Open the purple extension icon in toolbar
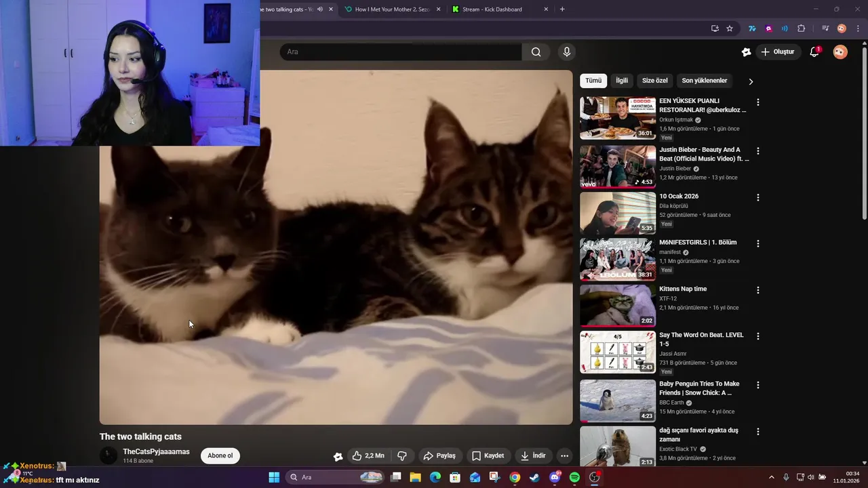The width and height of the screenshot is (868, 488). 768,28
